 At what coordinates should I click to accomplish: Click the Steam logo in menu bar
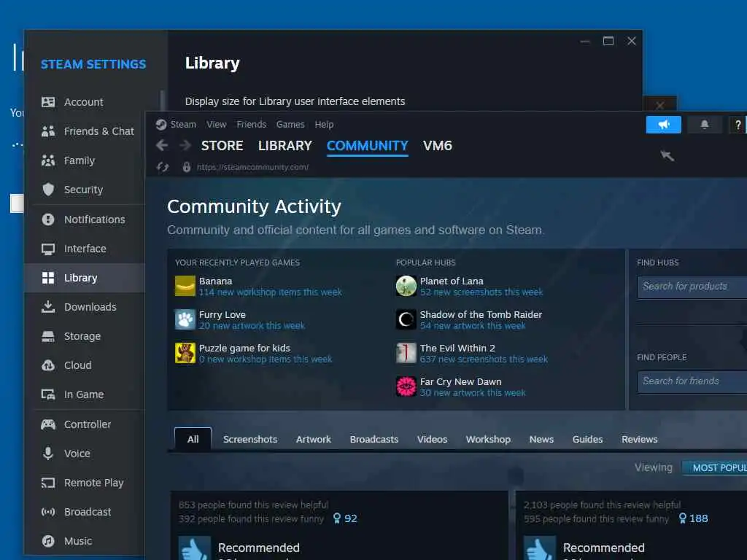coord(161,124)
